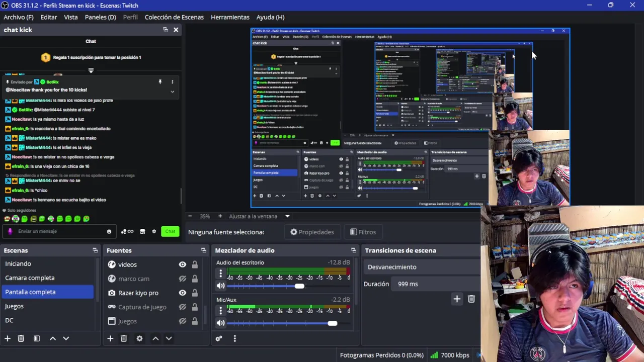This screenshot has height=362, width=644.
Task: Hide the videos source
Action: 183,264
